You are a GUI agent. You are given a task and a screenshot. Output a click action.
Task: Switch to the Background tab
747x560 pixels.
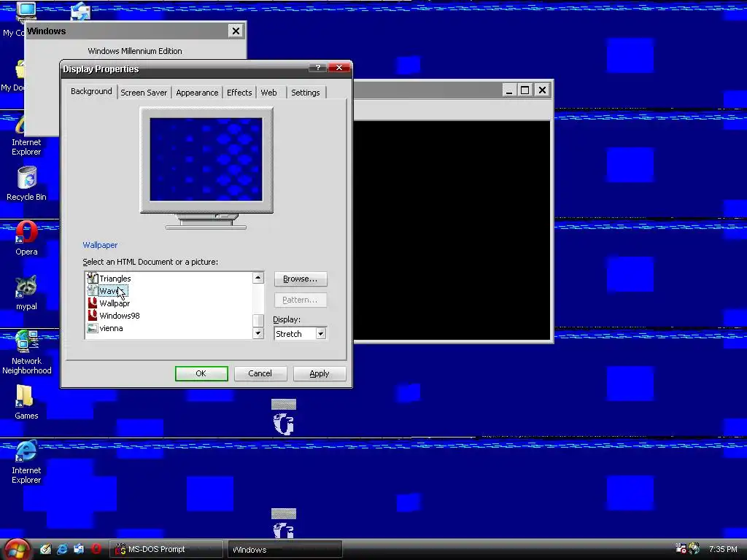(x=91, y=91)
